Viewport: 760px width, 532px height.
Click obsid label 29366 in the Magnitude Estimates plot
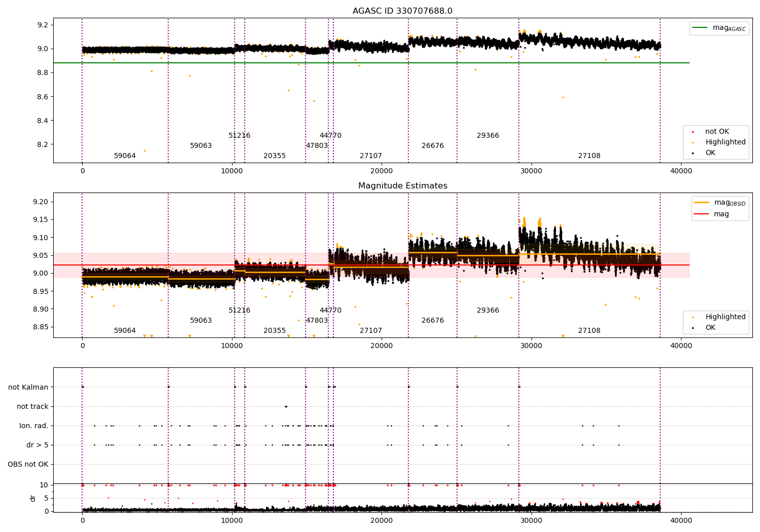(x=488, y=311)
